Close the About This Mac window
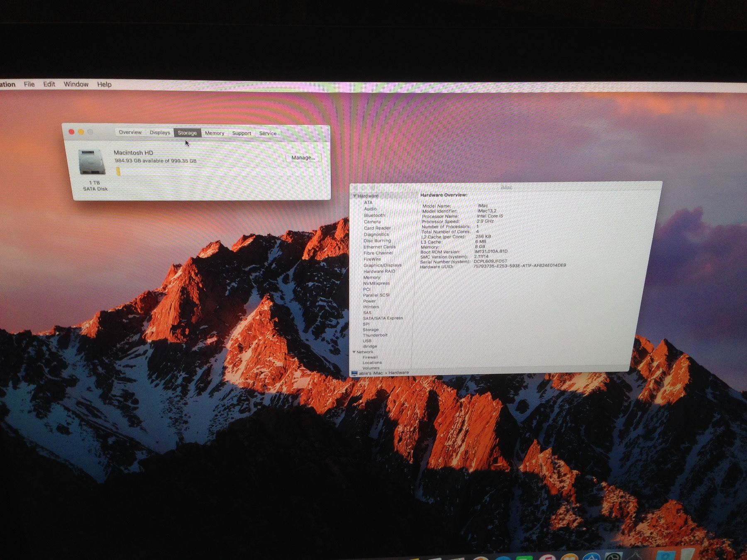Viewport: 747px width, 560px height. 71,132
